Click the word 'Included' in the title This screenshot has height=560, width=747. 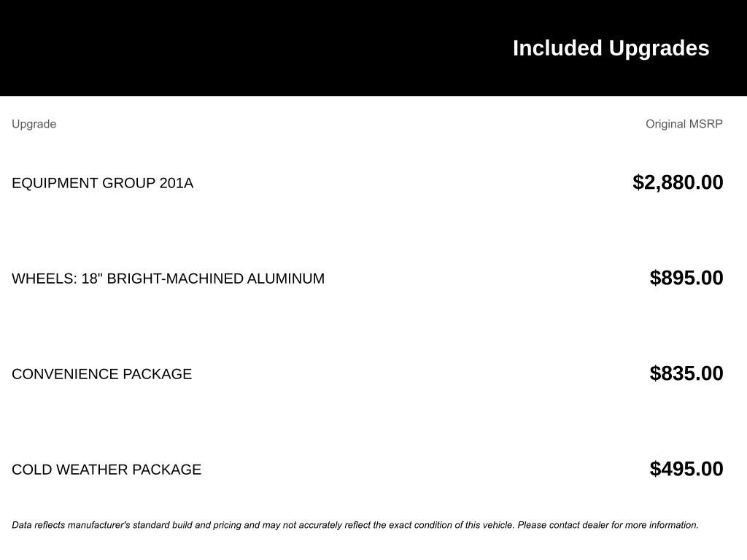(x=557, y=48)
